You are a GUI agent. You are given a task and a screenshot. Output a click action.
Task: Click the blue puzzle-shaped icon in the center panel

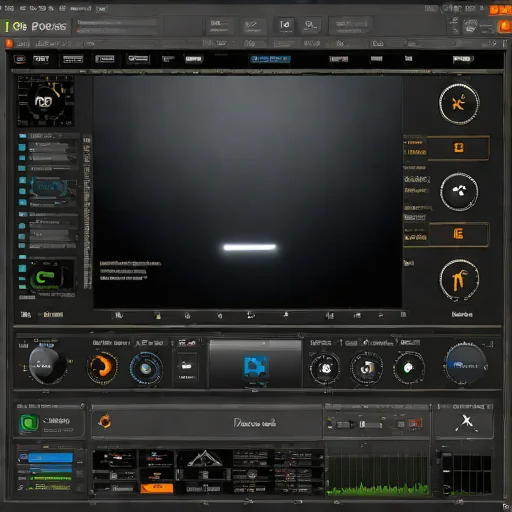(256, 367)
